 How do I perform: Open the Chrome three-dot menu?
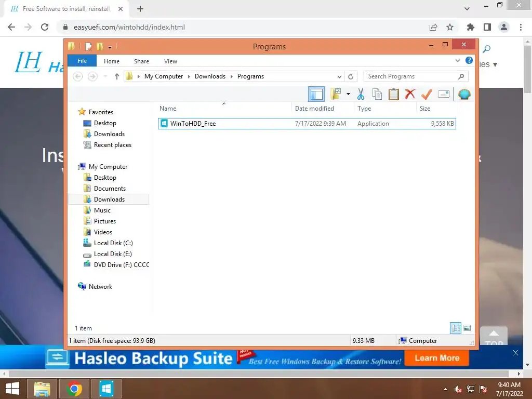[x=521, y=27]
